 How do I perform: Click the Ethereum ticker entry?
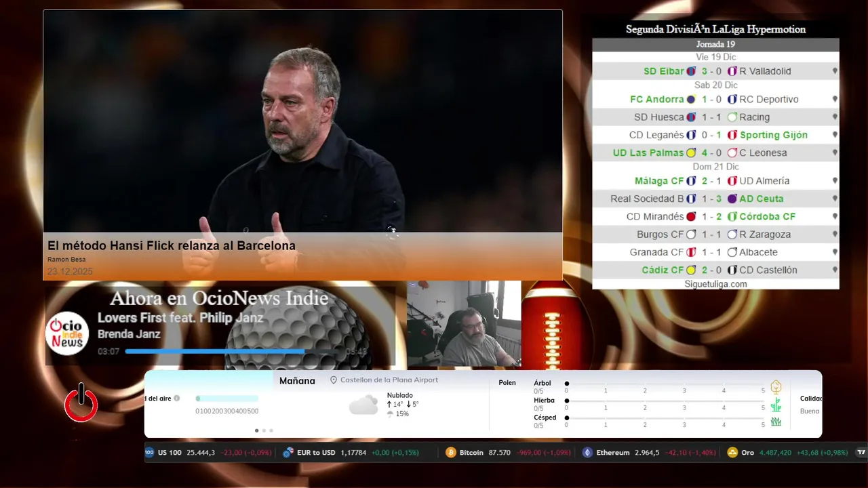pyautogui.click(x=649, y=452)
